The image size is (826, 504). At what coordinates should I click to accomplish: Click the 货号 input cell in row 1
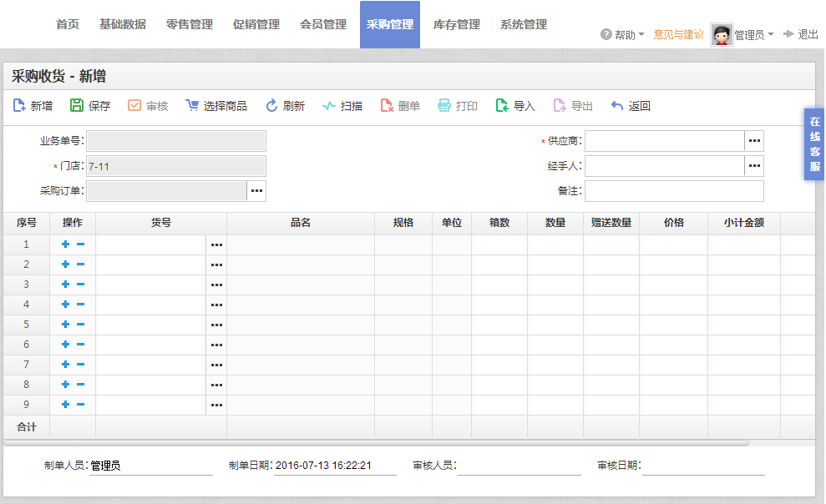click(150, 244)
